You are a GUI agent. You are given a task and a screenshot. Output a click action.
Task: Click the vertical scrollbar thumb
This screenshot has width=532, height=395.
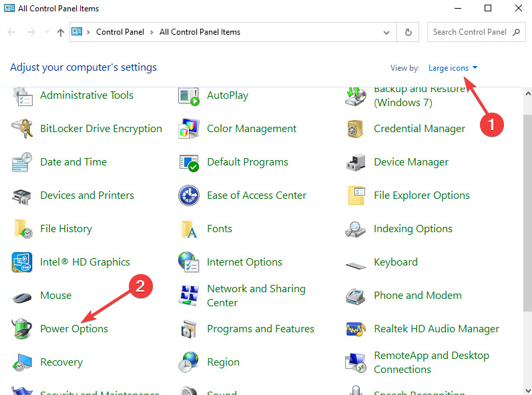pyautogui.click(x=527, y=213)
